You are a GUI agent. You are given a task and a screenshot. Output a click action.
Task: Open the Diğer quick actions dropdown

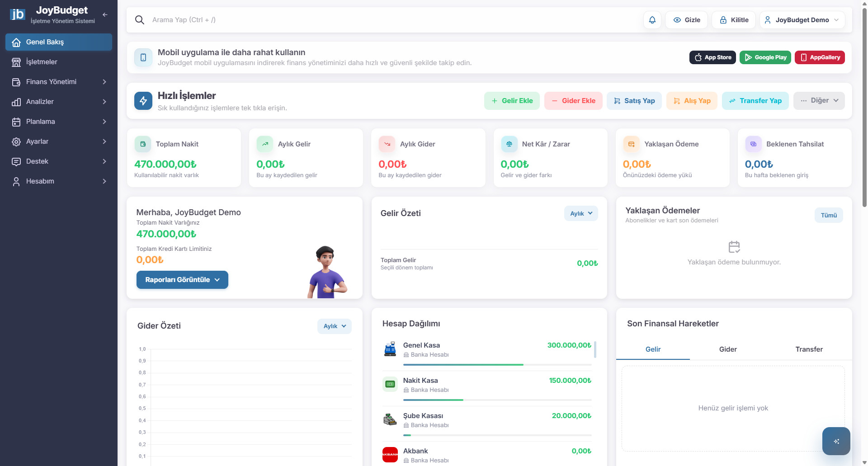tap(819, 101)
